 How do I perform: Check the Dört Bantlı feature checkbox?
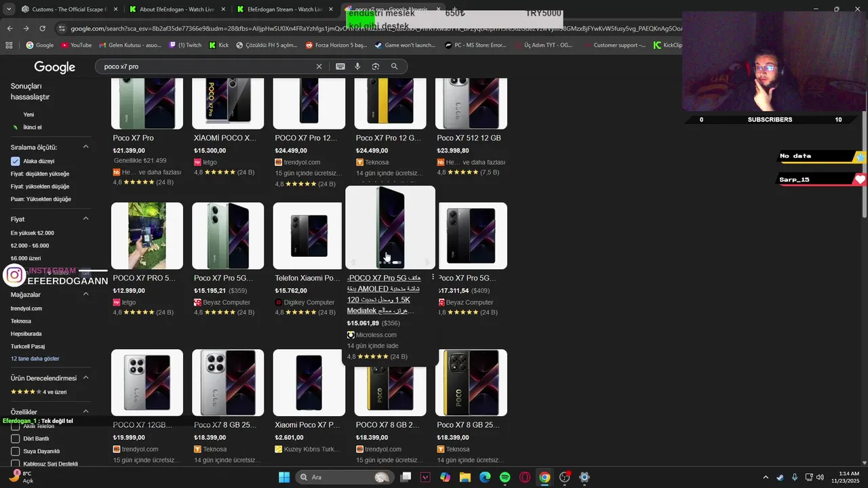coord(15,439)
